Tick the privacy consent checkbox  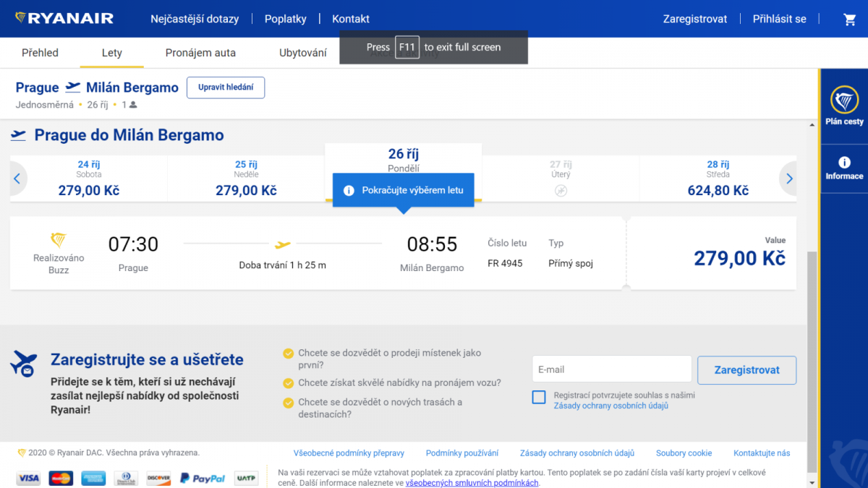pyautogui.click(x=539, y=397)
